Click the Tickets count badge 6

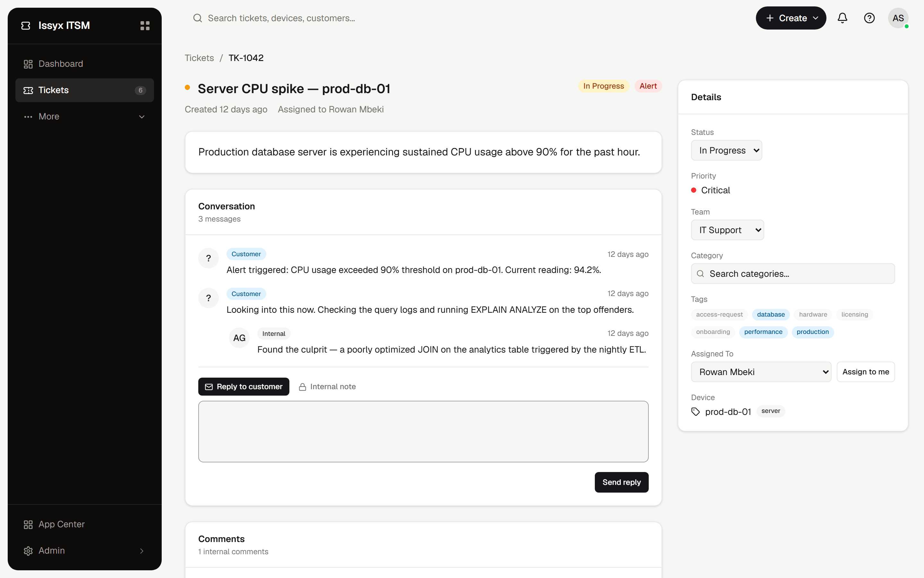click(x=140, y=90)
